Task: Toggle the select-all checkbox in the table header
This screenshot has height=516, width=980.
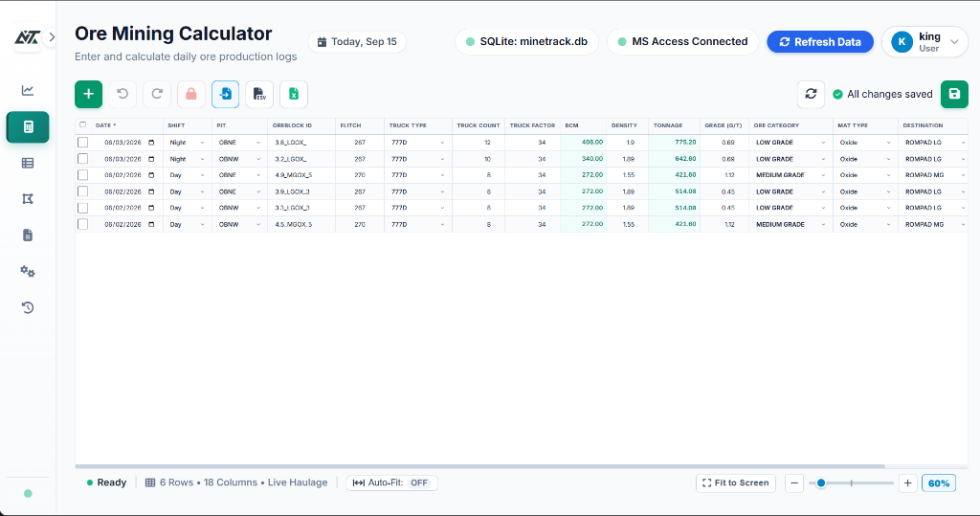Action: [82, 125]
